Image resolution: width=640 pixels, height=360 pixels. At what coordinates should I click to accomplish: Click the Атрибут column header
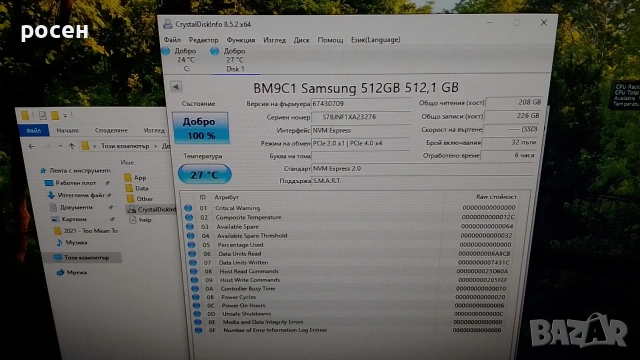tap(227, 197)
